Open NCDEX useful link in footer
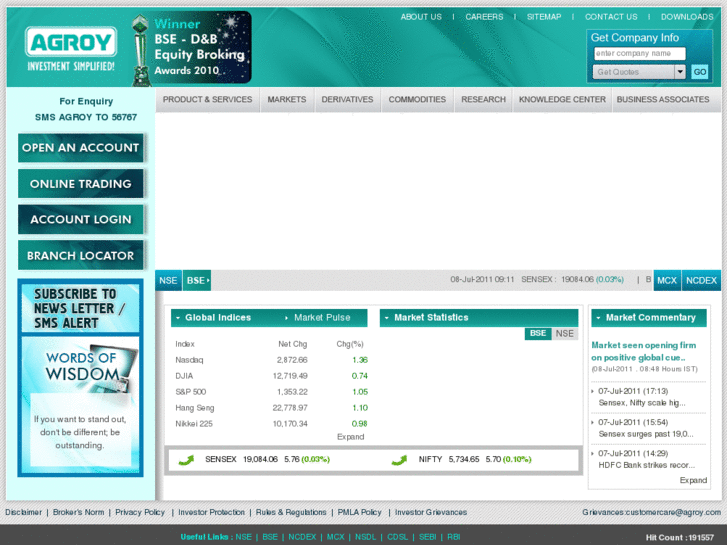 point(302,537)
